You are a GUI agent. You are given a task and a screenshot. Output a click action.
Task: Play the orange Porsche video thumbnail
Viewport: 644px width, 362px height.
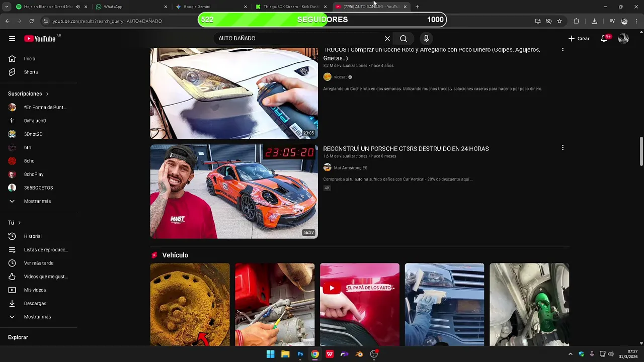234,192
